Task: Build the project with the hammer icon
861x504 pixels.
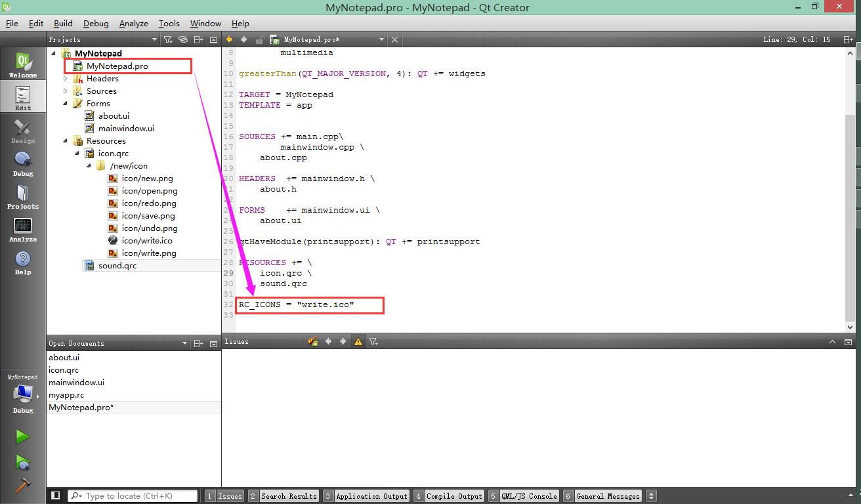Action: coord(23,486)
